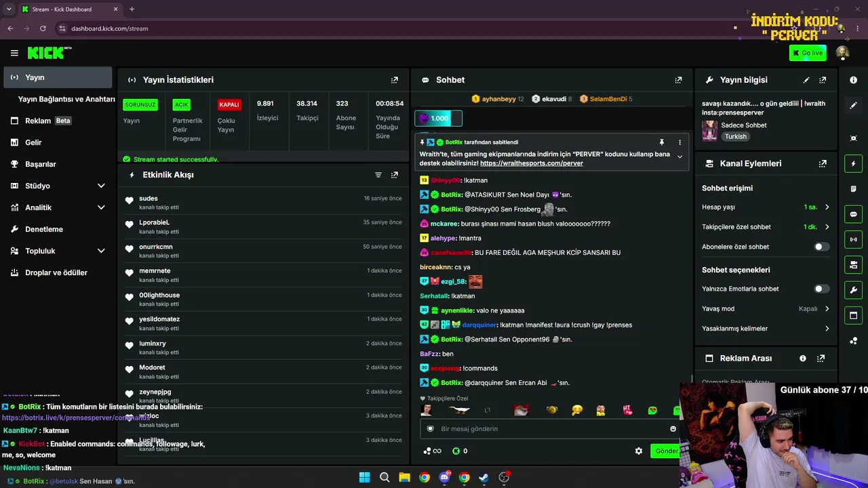The height and width of the screenshot is (488, 868).
Task: Send the chat message with Gönder
Action: (666, 451)
